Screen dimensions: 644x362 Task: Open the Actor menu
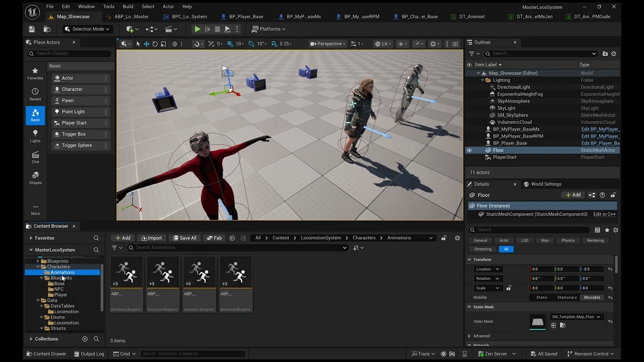[x=168, y=7]
